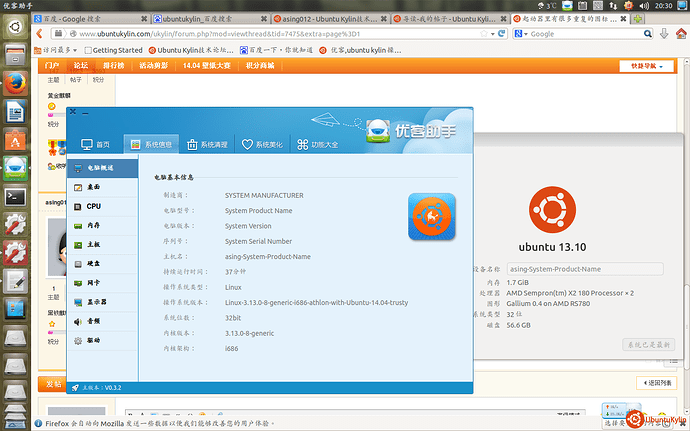
Task: Launch Firefox from the launcher
Action: click(x=15, y=84)
